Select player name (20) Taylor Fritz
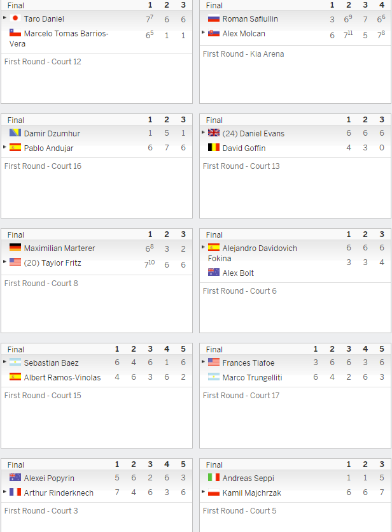 pyautogui.click(x=53, y=263)
